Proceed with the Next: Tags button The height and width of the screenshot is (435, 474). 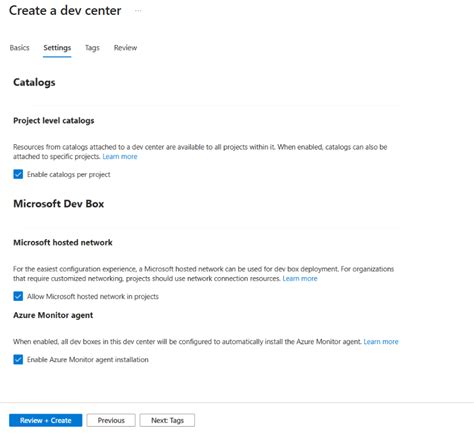pyautogui.click(x=167, y=420)
